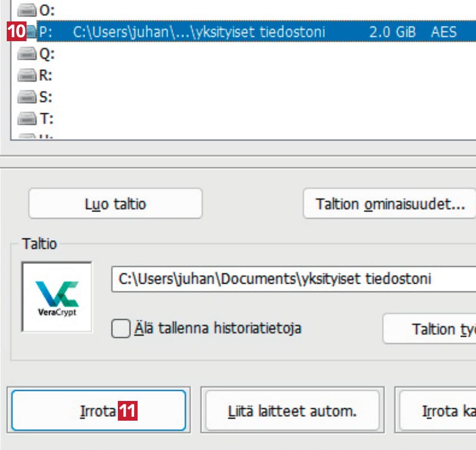Click Irrota to dismount the volume
The image size is (476, 450).
[x=99, y=411]
